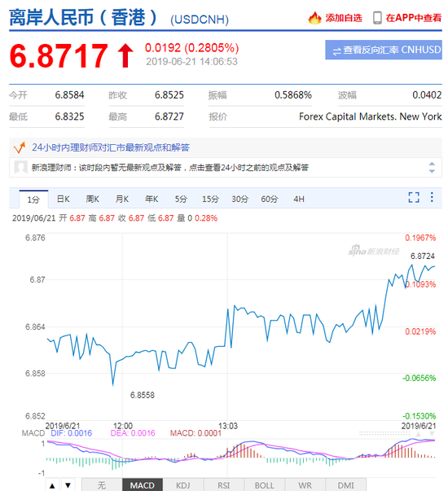The image size is (448, 491).
Task: Click the up triangle indicator button
Action: click(52, 485)
